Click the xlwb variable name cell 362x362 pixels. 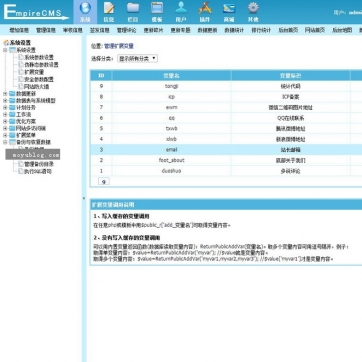tap(172, 139)
